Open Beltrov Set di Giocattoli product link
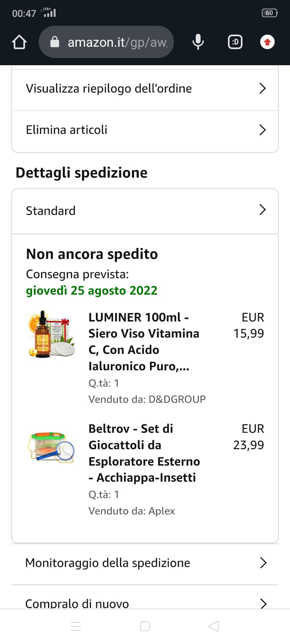The image size is (290, 644). [144, 453]
